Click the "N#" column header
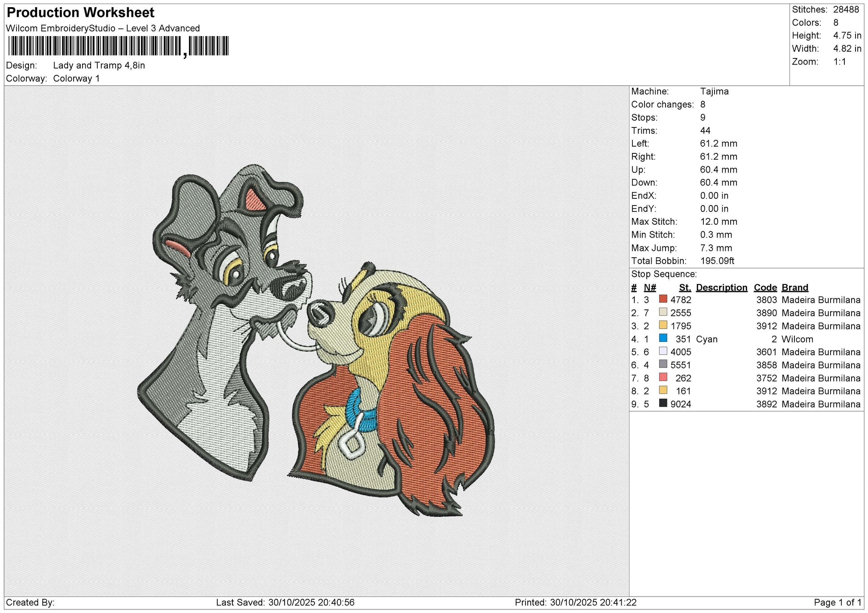The image size is (868, 613). (x=650, y=288)
